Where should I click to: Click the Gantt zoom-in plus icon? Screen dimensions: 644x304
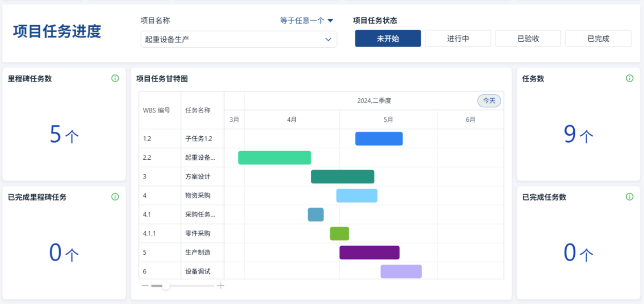[221, 286]
